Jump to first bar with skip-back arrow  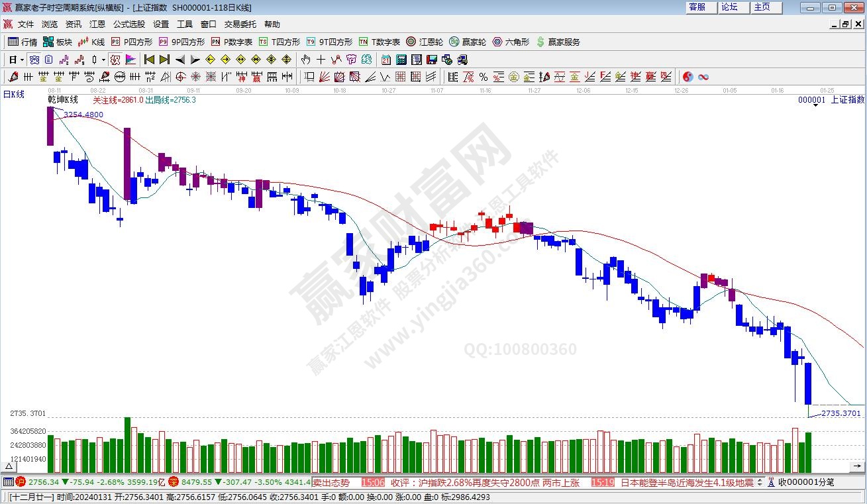click(x=150, y=60)
